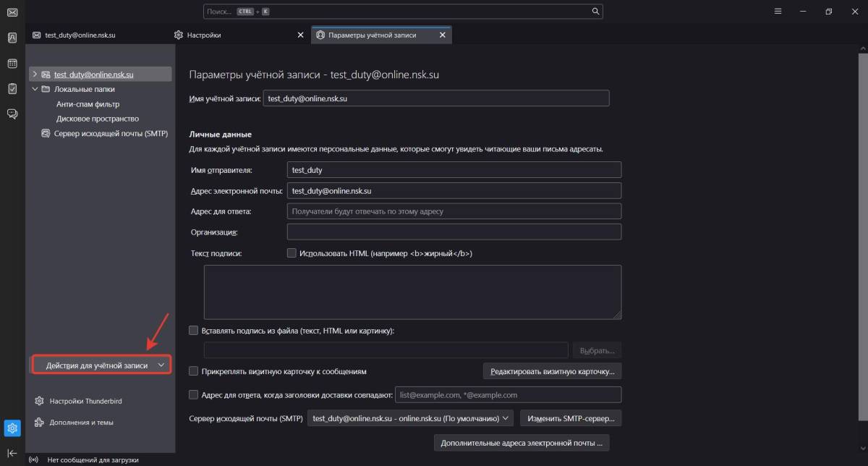Click the Reply-to address input field
Image resolution: width=868 pixels, height=466 pixels.
[454, 211]
